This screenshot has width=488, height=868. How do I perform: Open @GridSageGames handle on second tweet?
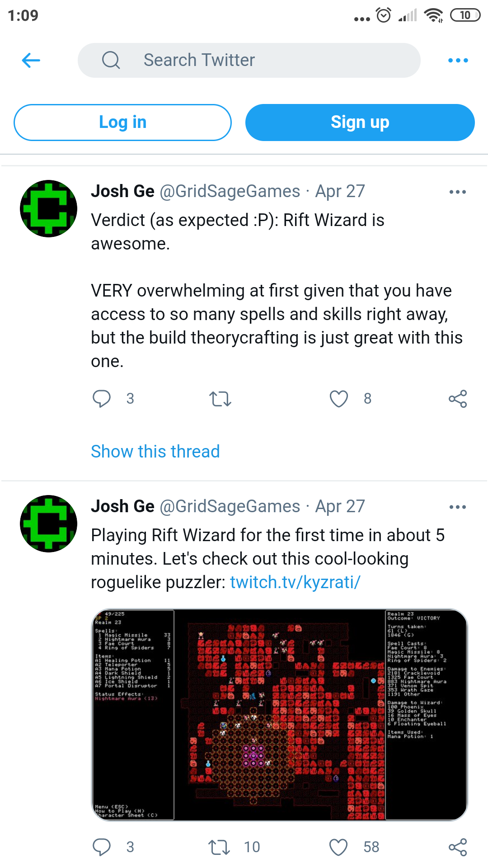coord(230,506)
